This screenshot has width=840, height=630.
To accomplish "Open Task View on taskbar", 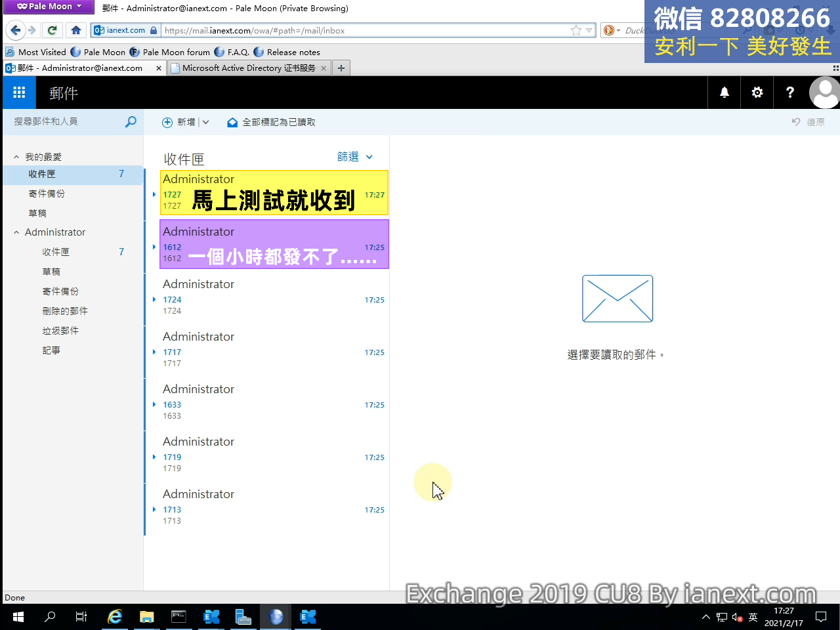I will click(x=81, y=617).
